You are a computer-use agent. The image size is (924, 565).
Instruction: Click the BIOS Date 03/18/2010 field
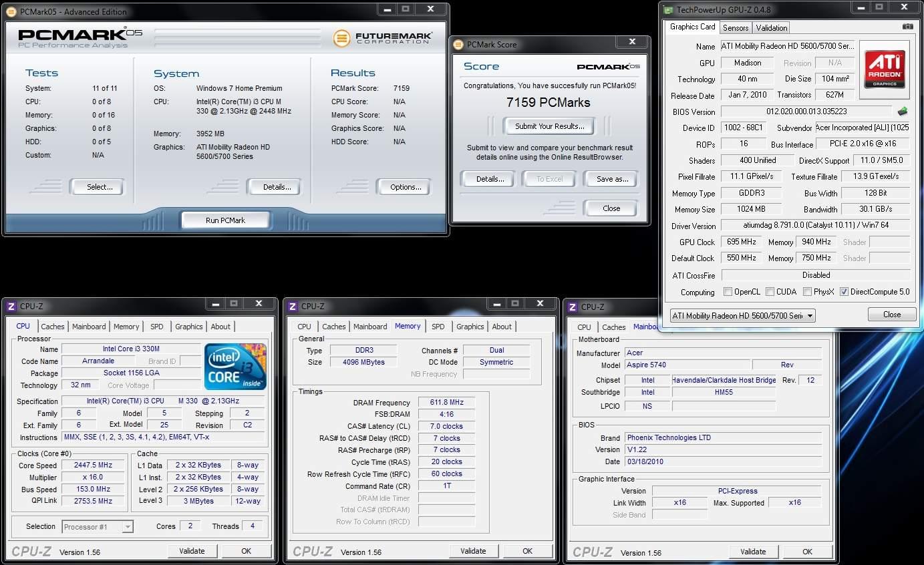point(723,461)
